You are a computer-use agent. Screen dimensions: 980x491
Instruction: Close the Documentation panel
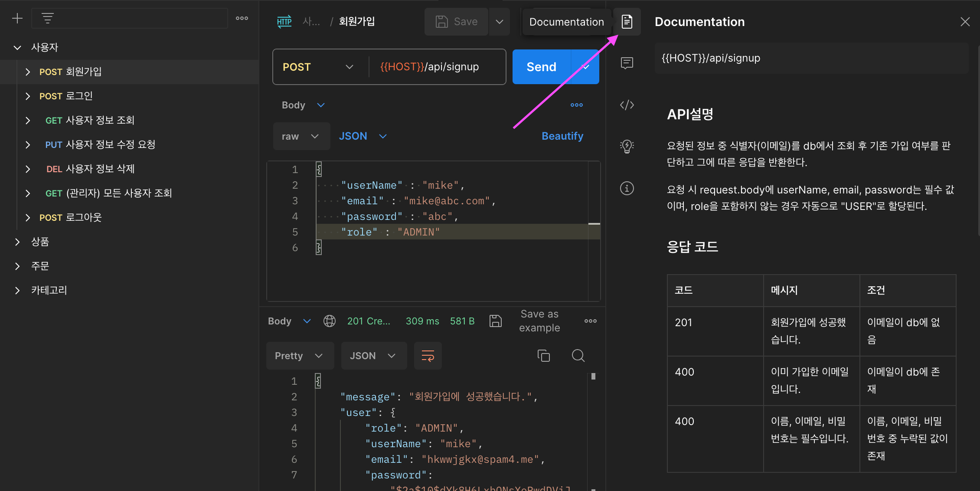[965, 22]
